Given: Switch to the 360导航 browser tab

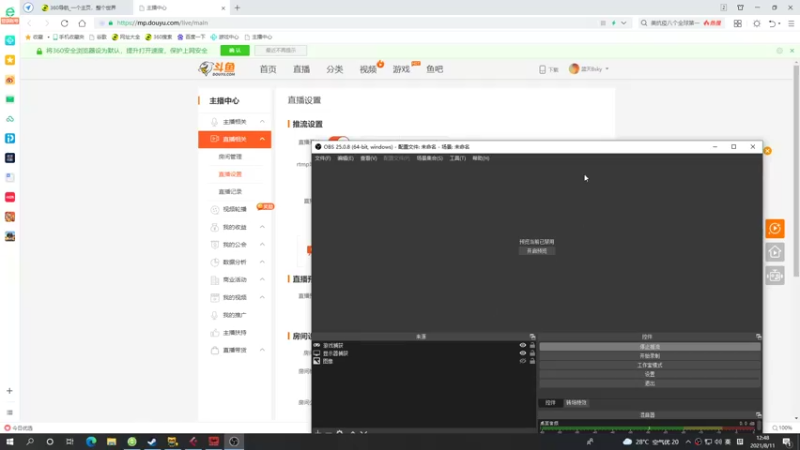Looking at the screenshot, I should click(82, 8).
